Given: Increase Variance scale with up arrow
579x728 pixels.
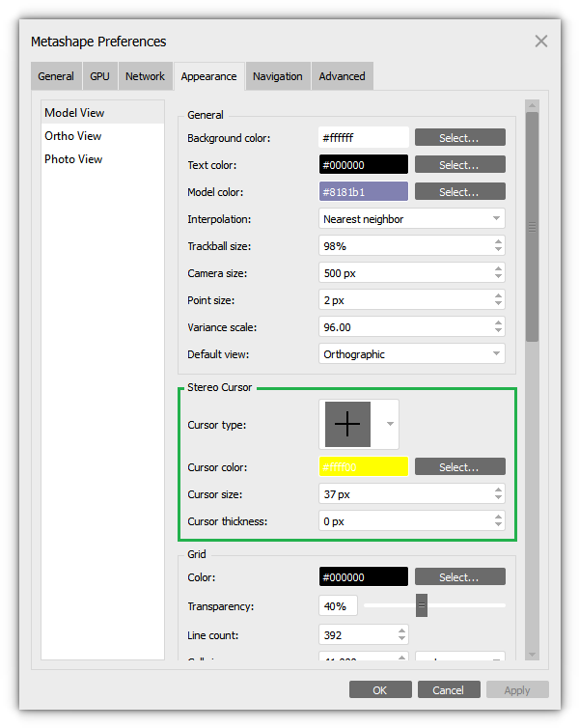Looking at the screenshot, I should [498, 322].
